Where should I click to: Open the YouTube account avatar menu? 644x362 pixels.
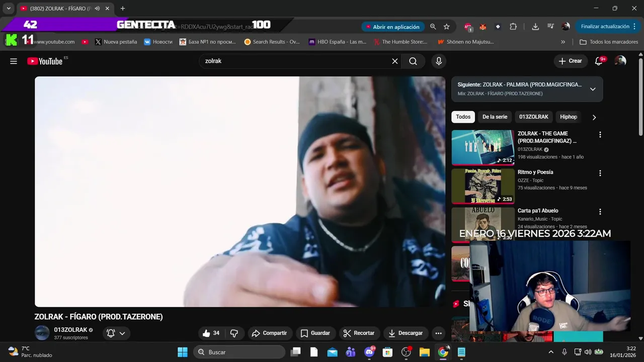tap(621, 61)
